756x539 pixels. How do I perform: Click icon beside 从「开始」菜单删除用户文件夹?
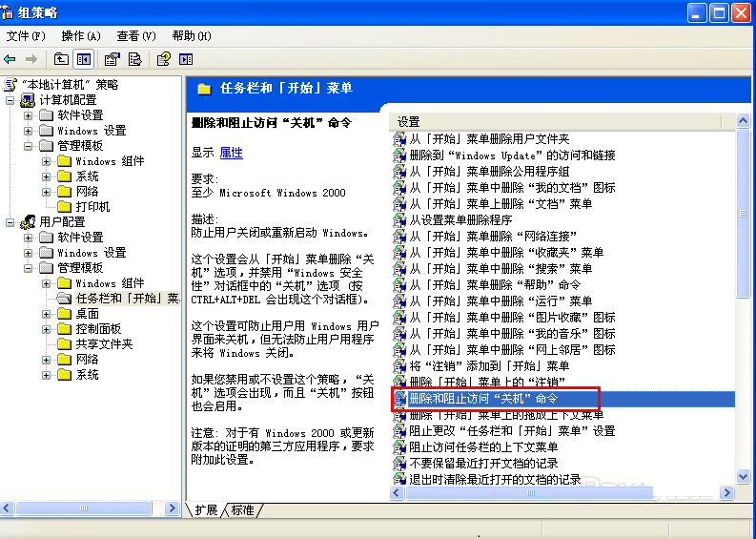pyautogui.click(x=399, y=139)
